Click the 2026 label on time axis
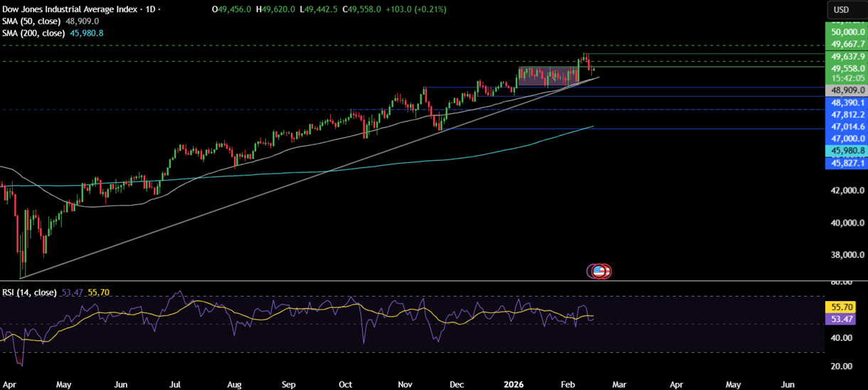This screenshot has height=390, width=868. (514, 384)
